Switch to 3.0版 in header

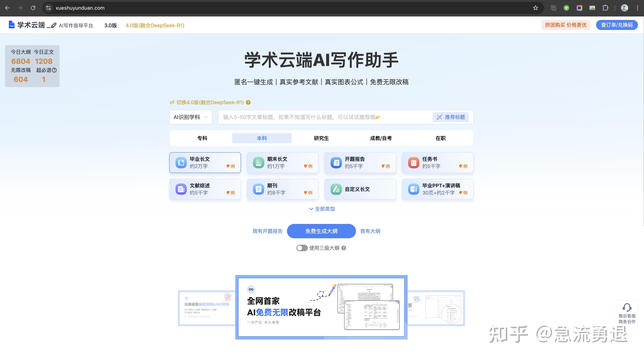pos(111,25)
